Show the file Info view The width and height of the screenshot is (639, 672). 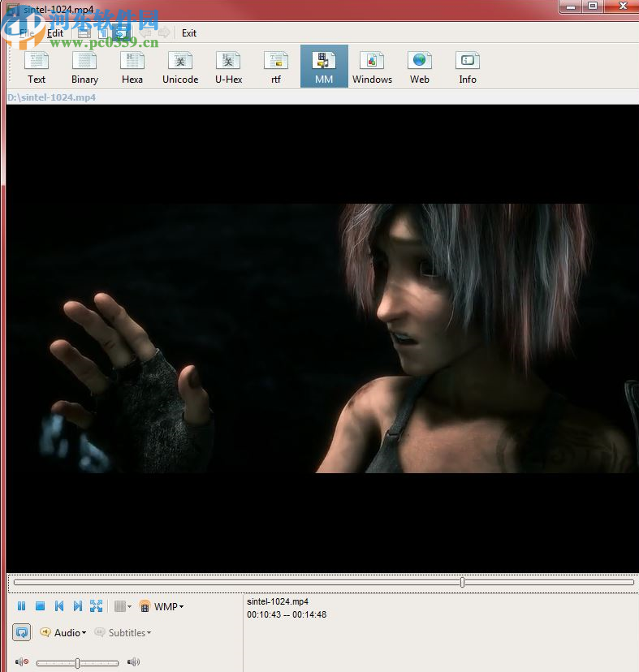click(468, 67)
